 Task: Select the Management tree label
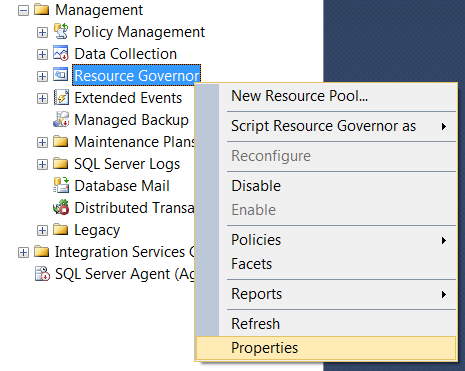click(99, 10)
